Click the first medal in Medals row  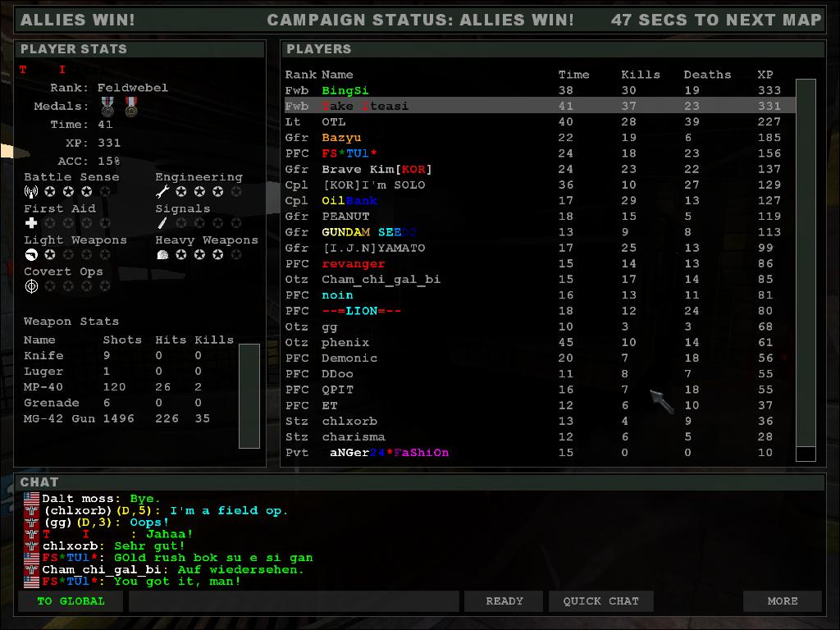[x=107, y=107]
